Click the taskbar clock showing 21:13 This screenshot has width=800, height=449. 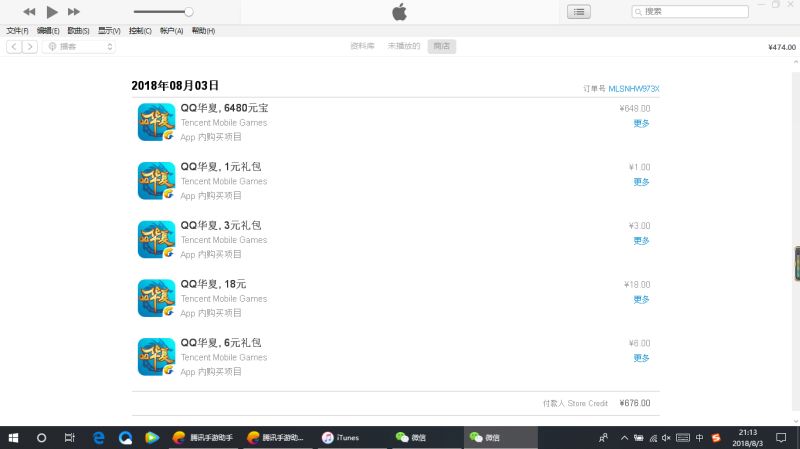coord(748,438)
